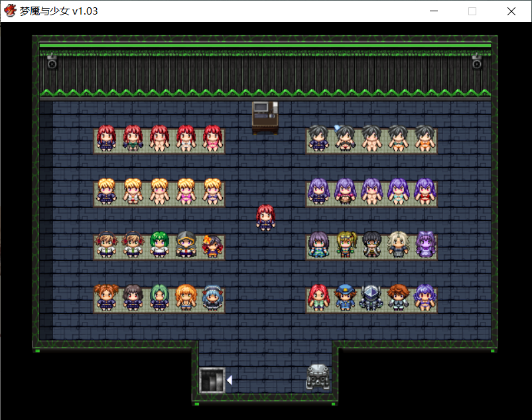Image resolution: width=532 pixels, height=420 pixels.
Task: Close the 梦魇与少女 game window
Action: coord(511,11)
